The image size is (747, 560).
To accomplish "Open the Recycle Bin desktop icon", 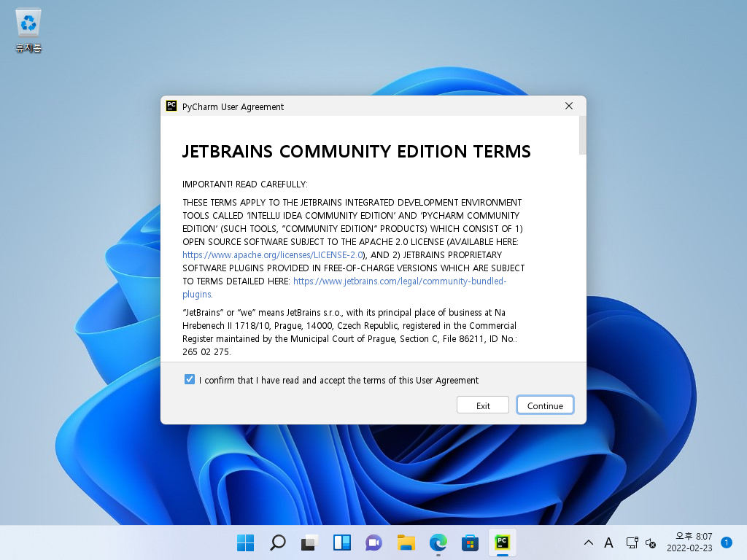I will 28,31.
